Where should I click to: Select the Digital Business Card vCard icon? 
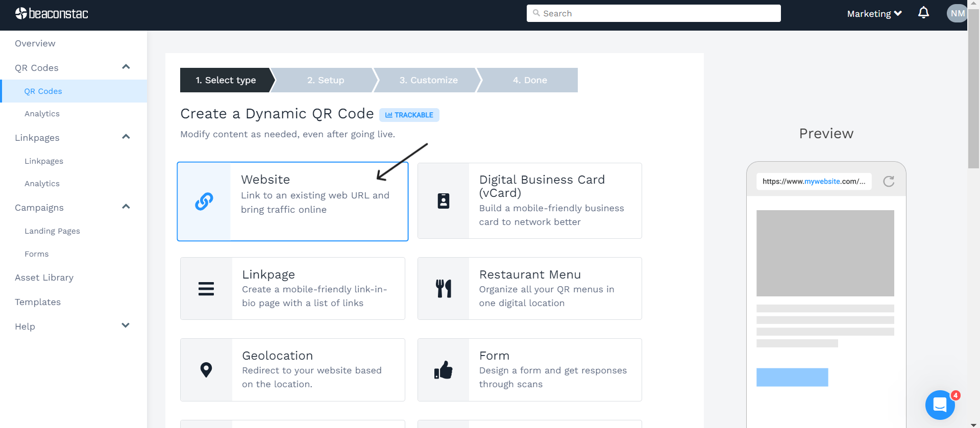[443, 201]
